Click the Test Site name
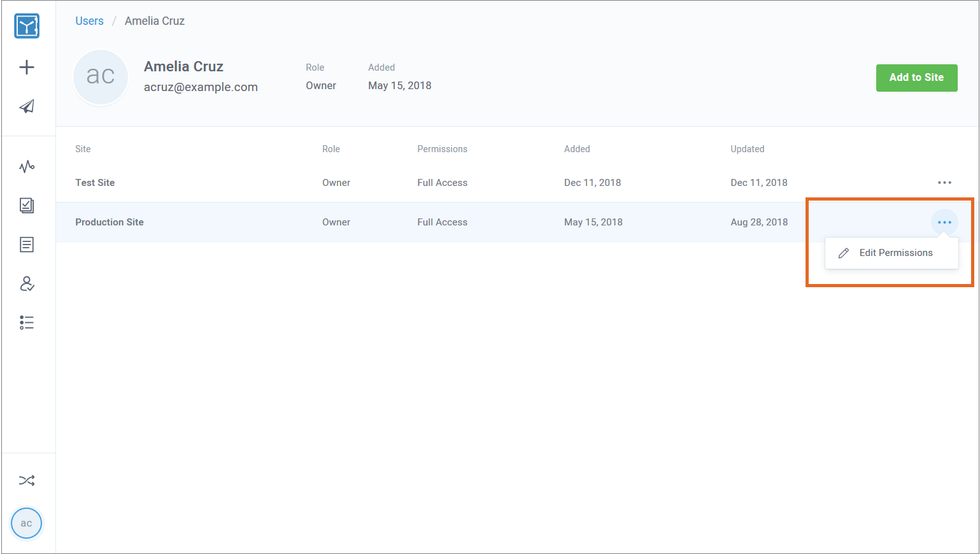The width and height of the screenshot is (980, 554). 95,183
